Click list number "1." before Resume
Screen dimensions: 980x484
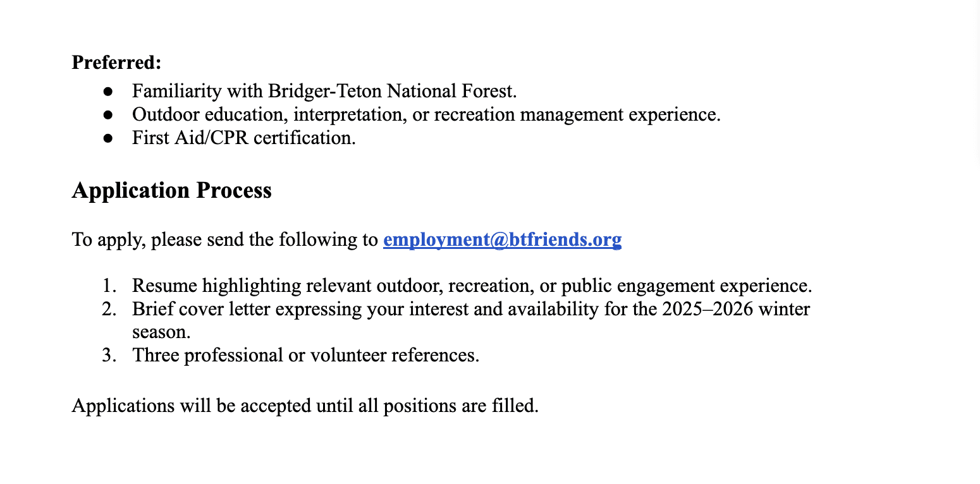tap(109, 286)
